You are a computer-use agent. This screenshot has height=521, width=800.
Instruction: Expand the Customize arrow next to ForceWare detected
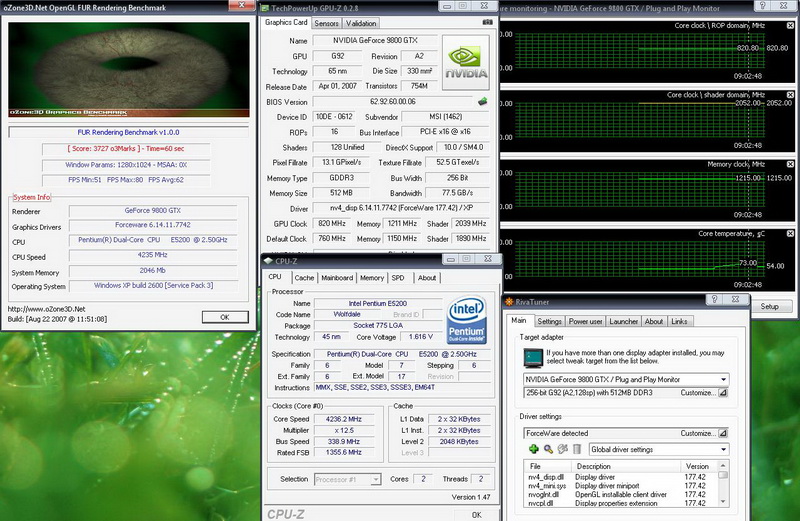(723, 433)
